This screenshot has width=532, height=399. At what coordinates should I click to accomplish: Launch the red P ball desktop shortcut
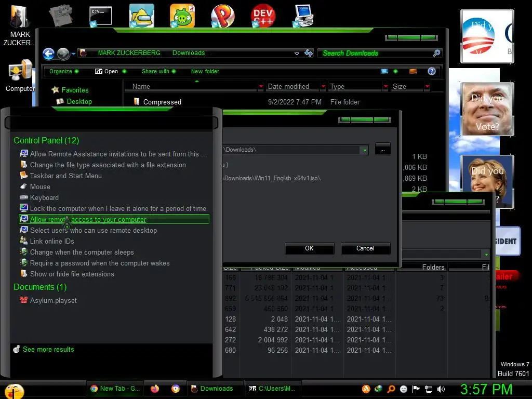(222, 16)
